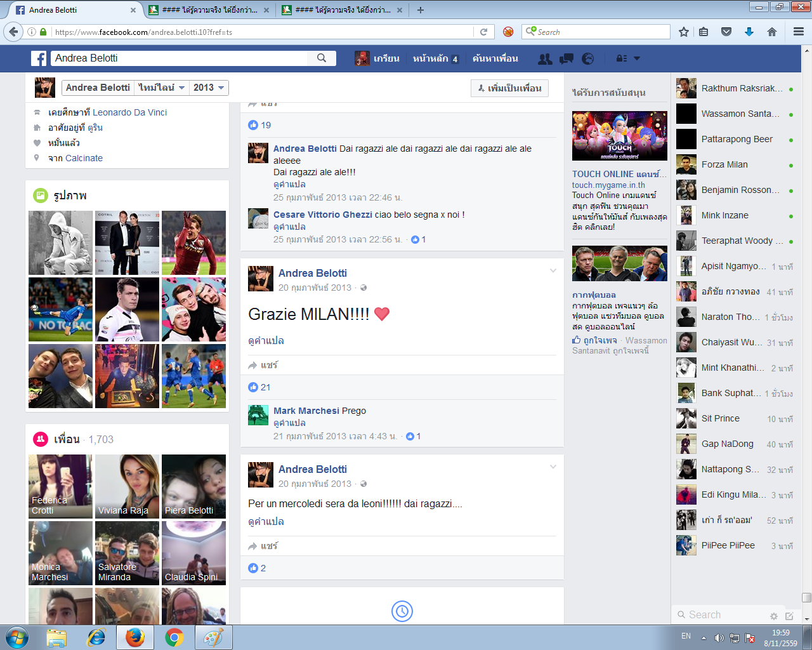Image resolution: width=812 pixels, height=650 pixels.
Task: Click the add friend button
Action: click(509, 88)
